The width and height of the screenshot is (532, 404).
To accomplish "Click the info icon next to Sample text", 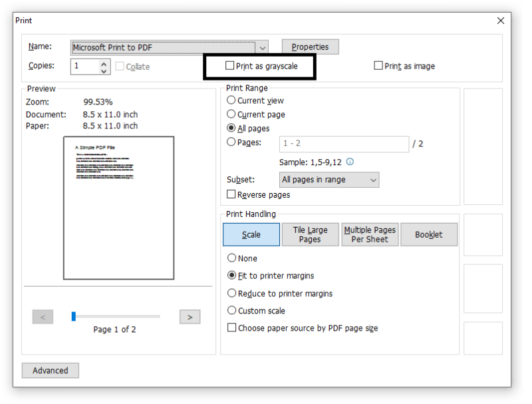I will [350, 162].
